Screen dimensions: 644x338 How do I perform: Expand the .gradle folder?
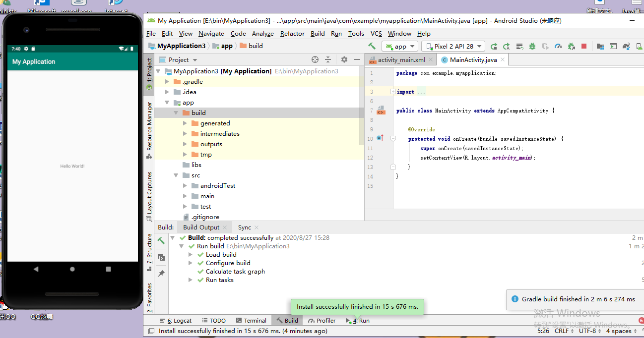click(167, 81)
